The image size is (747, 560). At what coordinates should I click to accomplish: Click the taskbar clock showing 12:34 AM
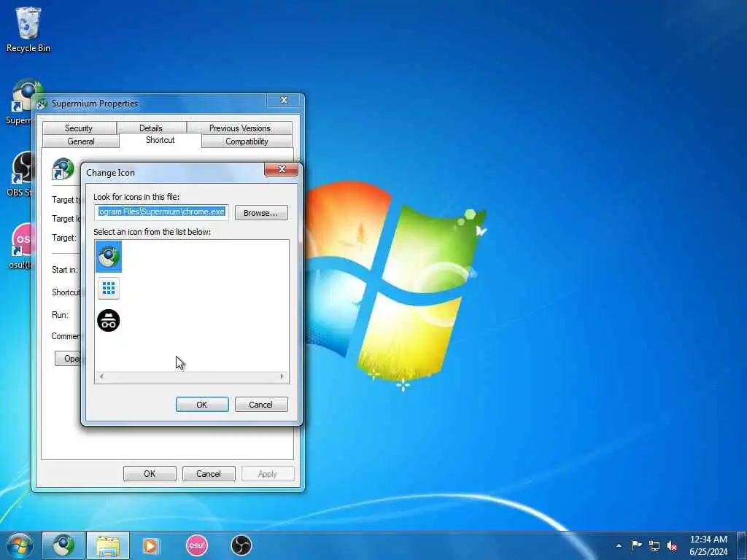coord(708,545)
